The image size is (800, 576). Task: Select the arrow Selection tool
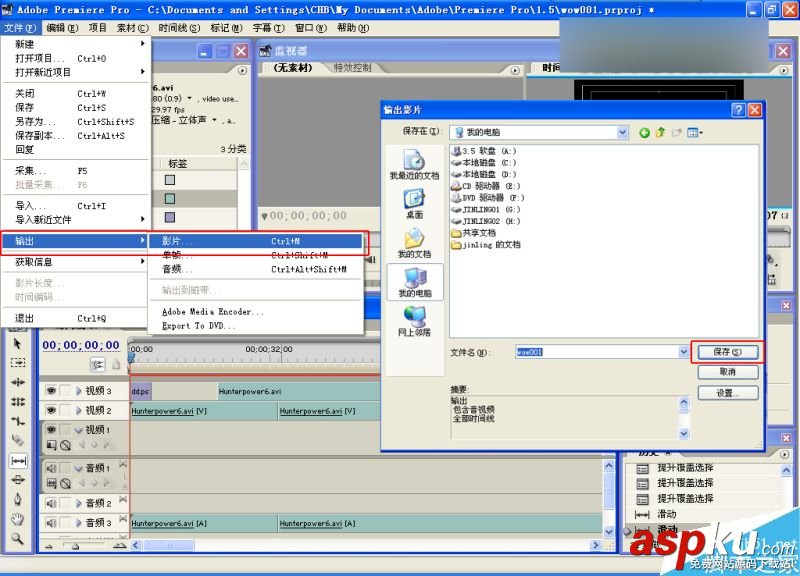point(17,344)
